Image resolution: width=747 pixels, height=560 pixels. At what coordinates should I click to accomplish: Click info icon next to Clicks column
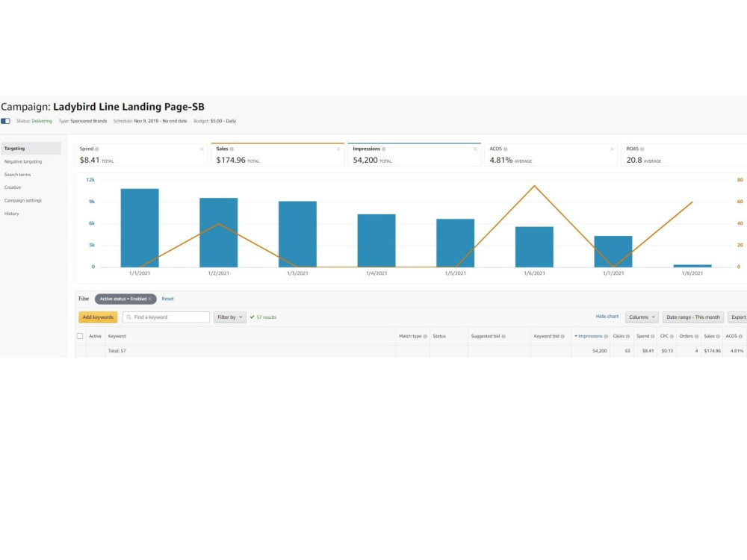point(628,337)
